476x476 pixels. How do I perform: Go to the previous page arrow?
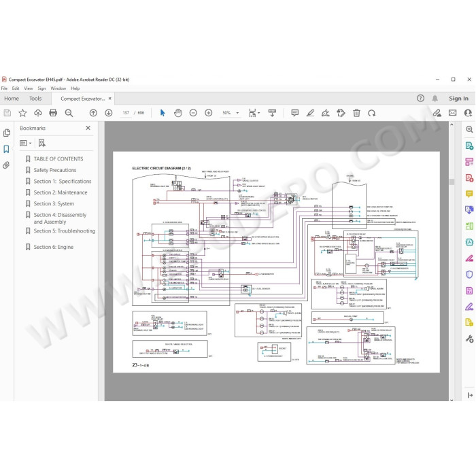pos(93,113)
